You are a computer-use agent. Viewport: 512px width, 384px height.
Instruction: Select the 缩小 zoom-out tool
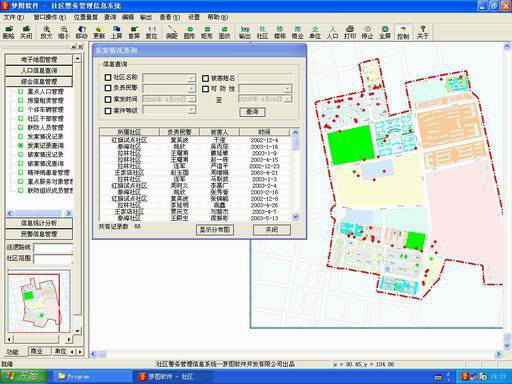[64, 32]
